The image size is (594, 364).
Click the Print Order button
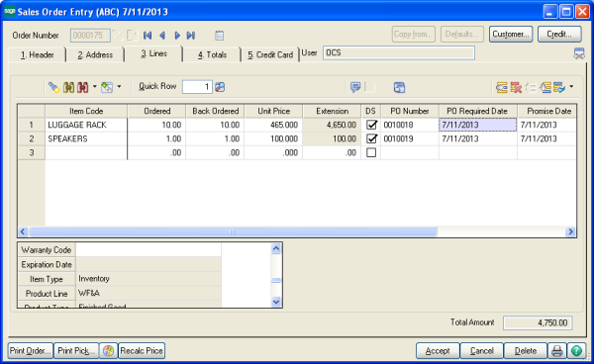[x=31, y=351]
